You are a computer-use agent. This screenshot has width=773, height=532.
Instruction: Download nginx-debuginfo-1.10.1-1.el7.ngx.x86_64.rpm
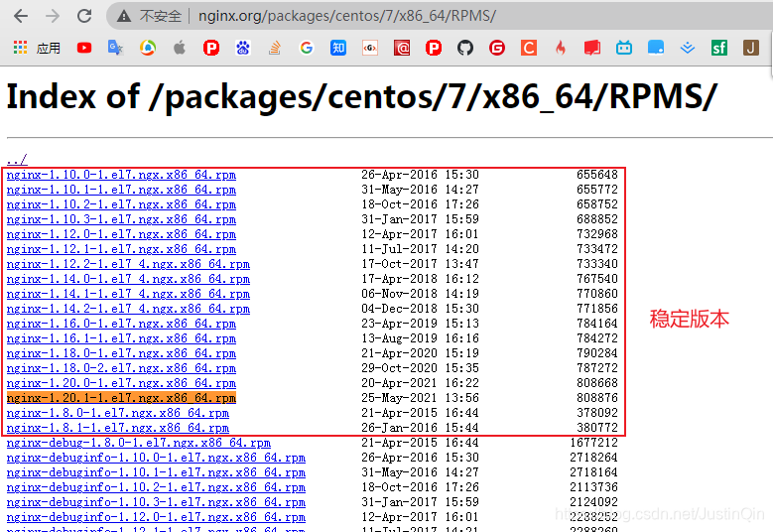[156, 472]
